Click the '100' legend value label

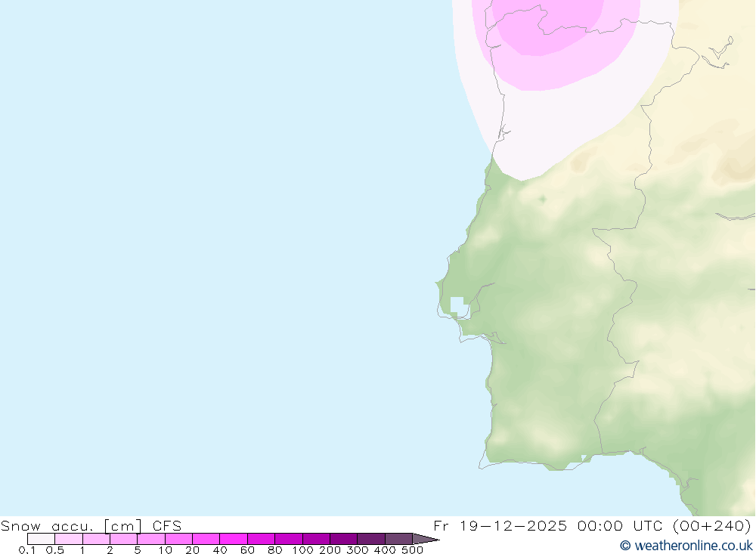click(302, 549)
